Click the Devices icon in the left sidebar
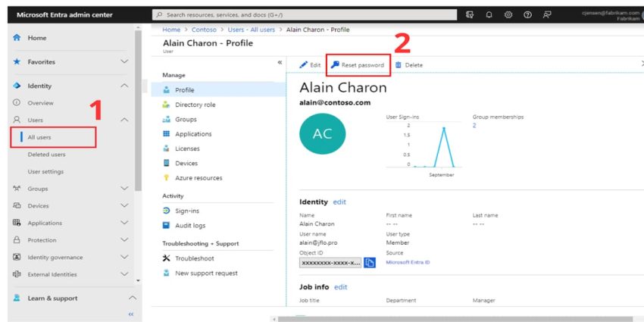The width and height of the screenshot is (644, 322). coord(17,206)
